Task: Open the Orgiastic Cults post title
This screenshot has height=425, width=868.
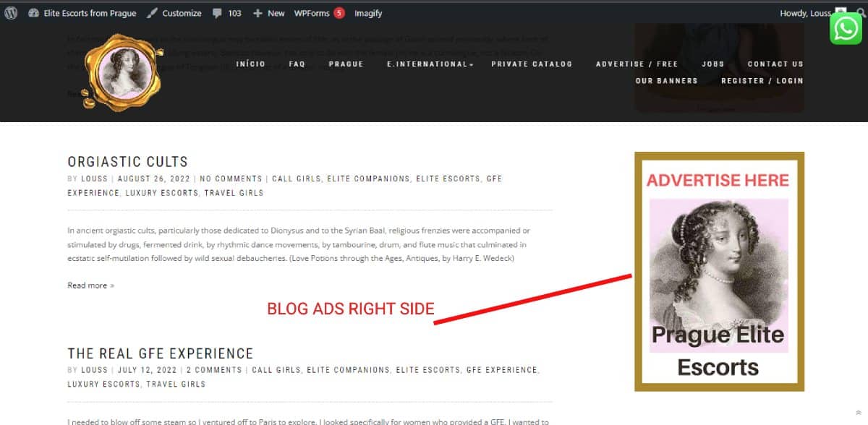Action: tap(127, 162)
